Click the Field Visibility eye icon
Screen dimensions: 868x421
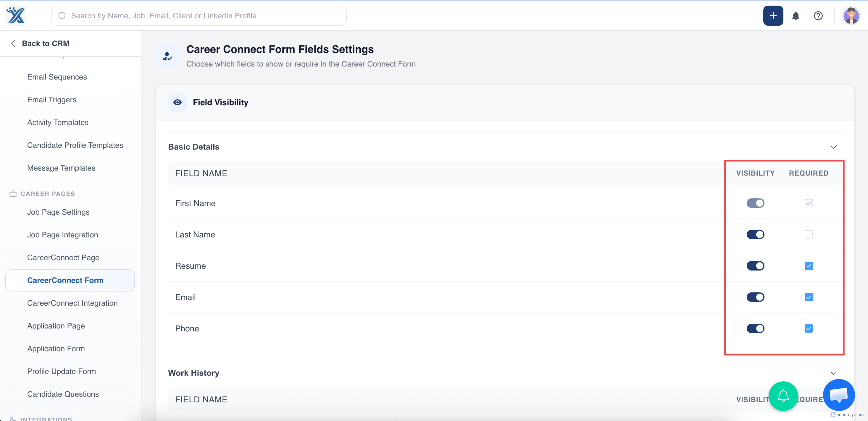coord(177,102)
